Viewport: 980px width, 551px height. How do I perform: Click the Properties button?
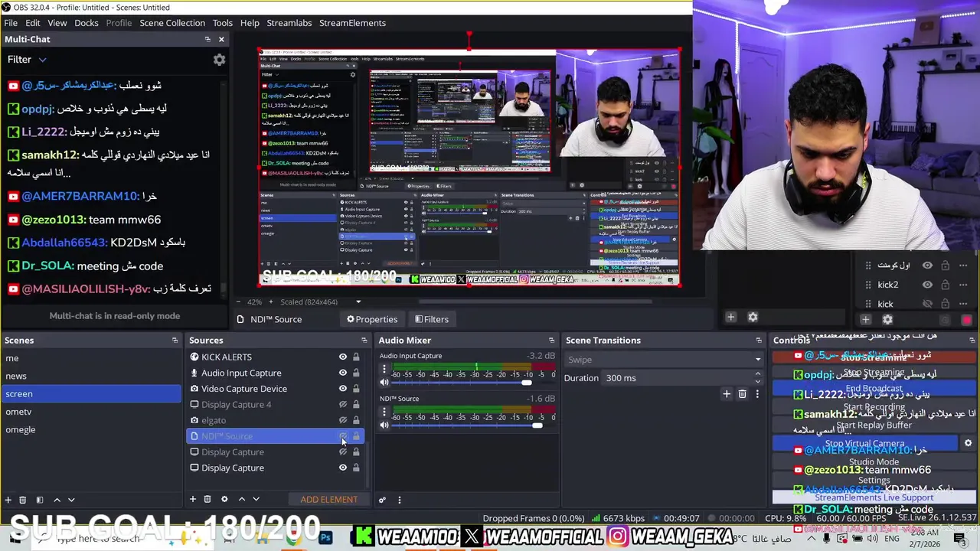[x=372, y=319]
